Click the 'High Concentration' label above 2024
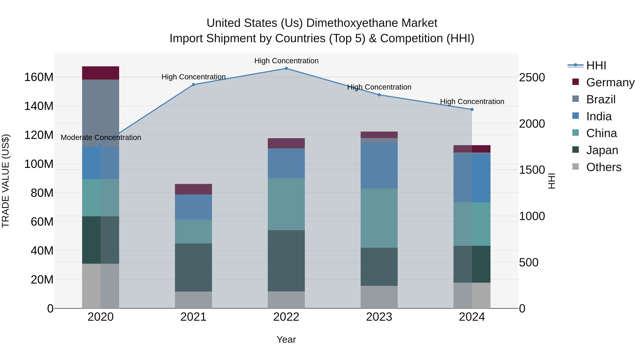 click(472, 102)
